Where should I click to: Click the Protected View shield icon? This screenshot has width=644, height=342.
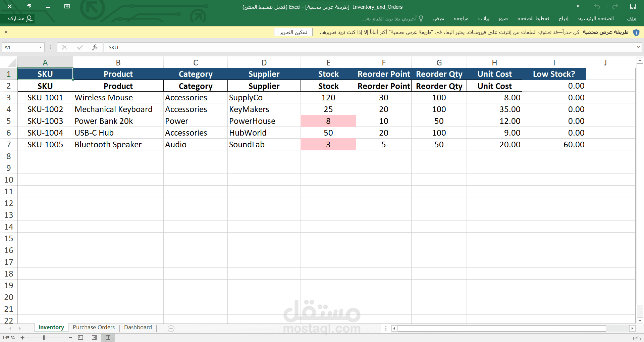pos(636,32)
